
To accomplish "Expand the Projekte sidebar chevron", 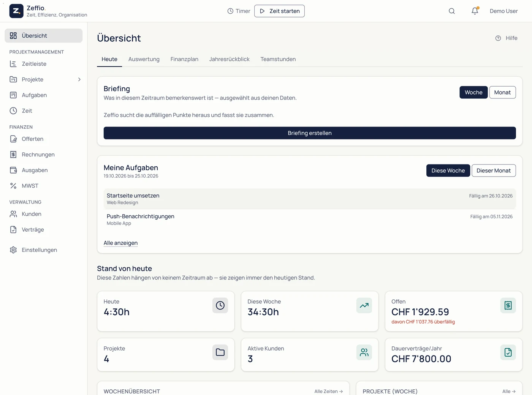I will click(79, 79).
